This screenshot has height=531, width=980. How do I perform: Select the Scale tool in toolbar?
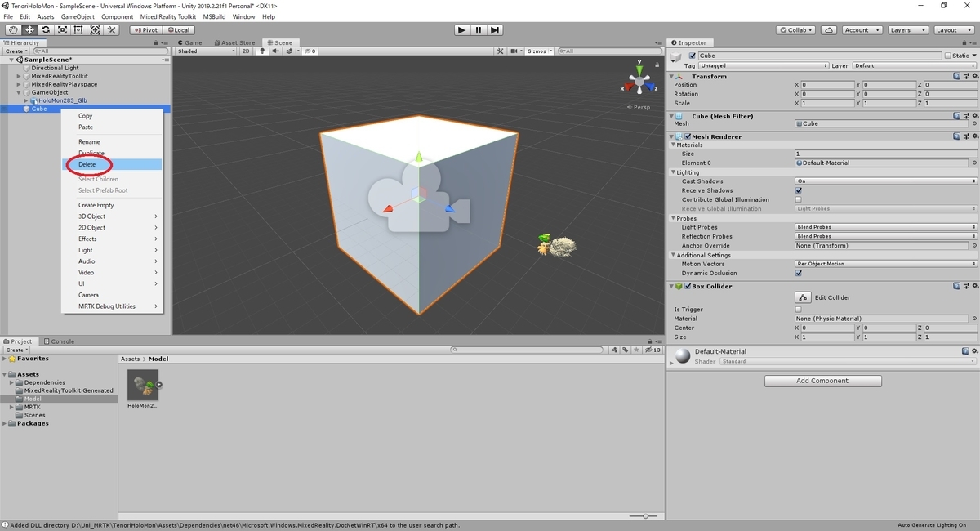click(62, 30)
